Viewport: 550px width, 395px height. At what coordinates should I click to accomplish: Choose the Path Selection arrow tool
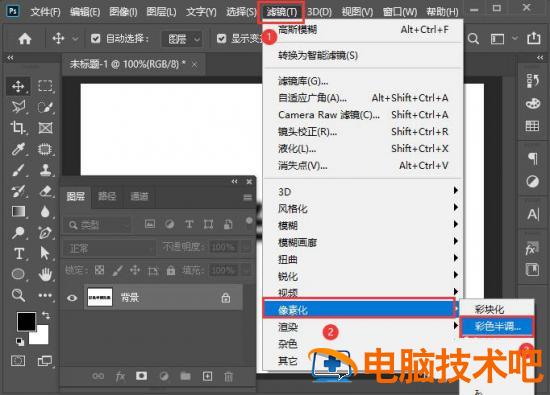point(45,253)
